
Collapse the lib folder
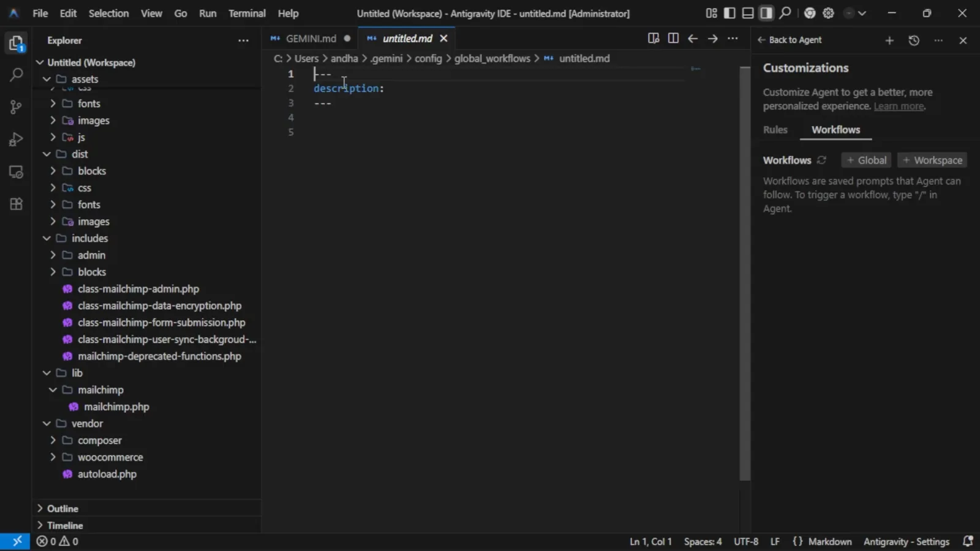tap(47, 373)
